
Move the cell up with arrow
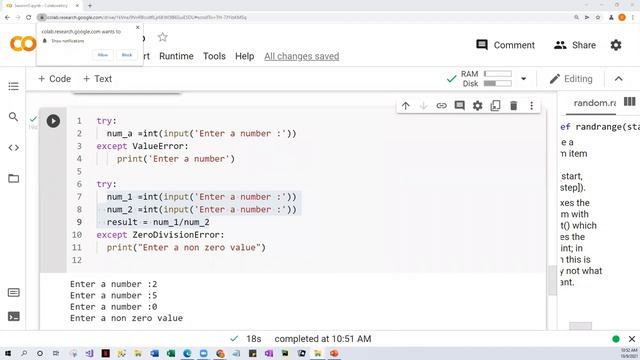pos(405,106)
